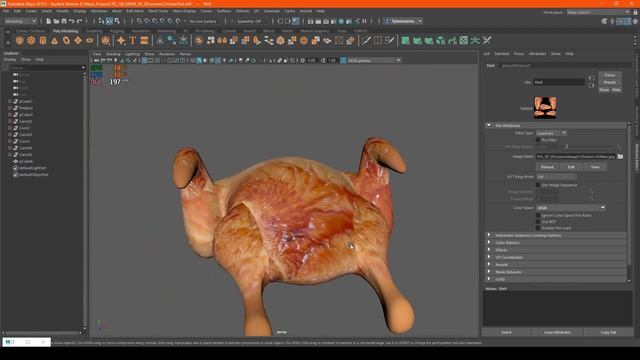The height and width of the screenshot is (360, 640).
Task: Click the Open Scene folder icon
Action: 56,21
